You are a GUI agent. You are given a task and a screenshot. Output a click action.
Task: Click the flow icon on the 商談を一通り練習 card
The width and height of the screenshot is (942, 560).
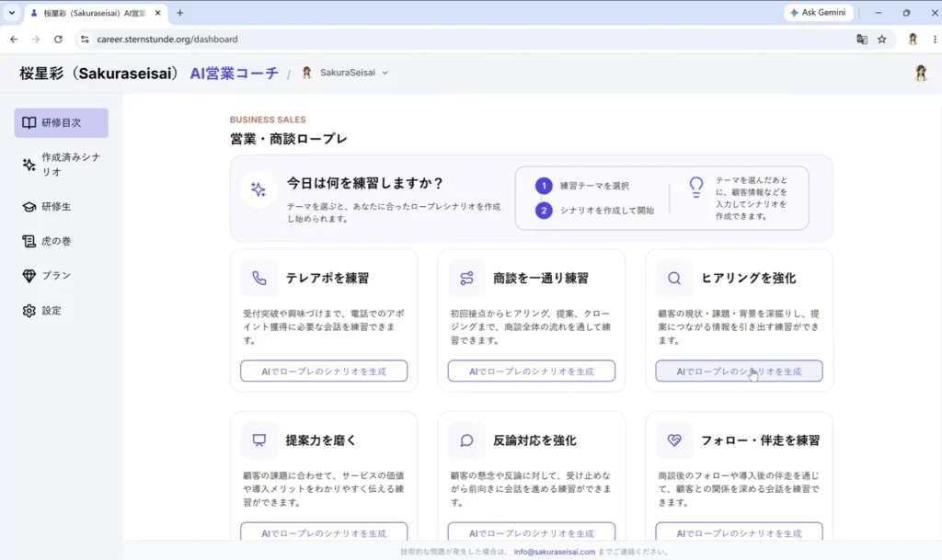[466, 278]
